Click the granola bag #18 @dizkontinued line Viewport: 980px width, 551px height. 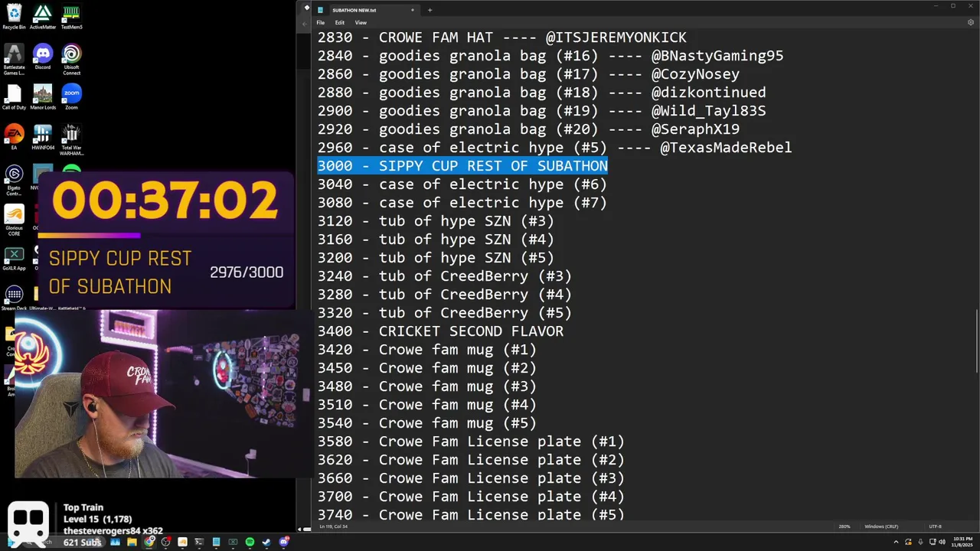(541, 93)
